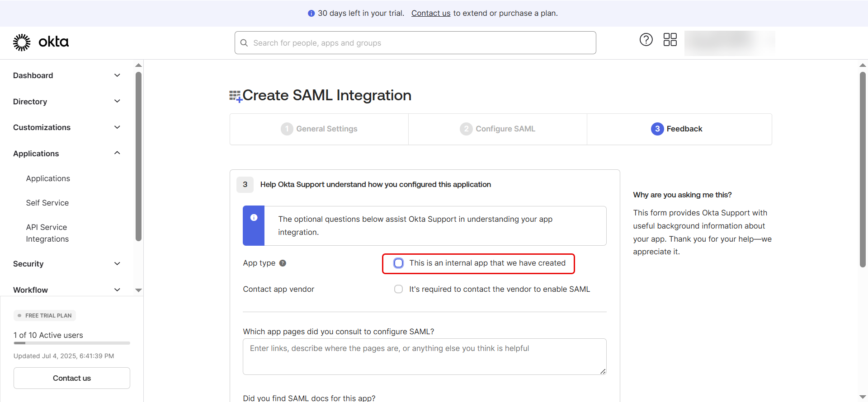
Task: Open the apps grid icon
Action: [x=670, y=40]
